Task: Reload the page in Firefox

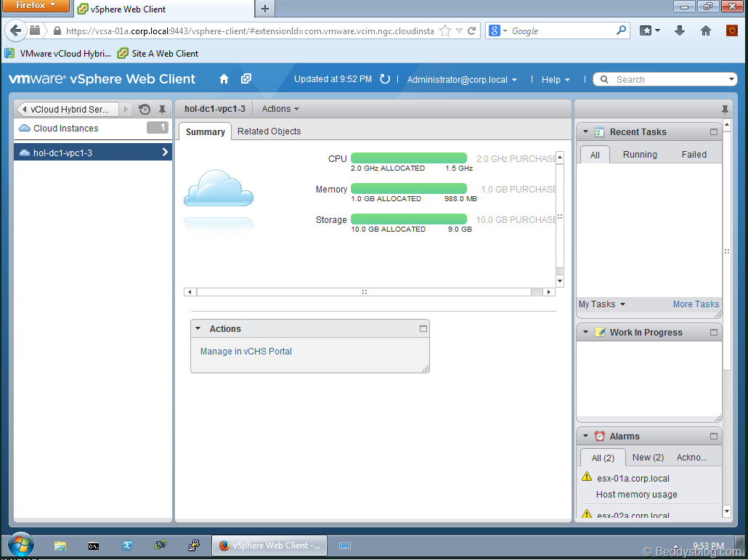Action: point(471,31)
